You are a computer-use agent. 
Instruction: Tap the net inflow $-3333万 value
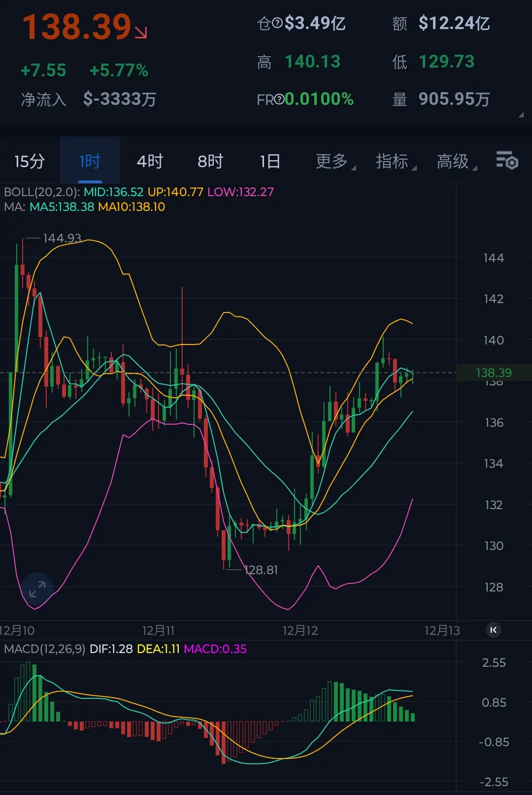coord(120,99)
